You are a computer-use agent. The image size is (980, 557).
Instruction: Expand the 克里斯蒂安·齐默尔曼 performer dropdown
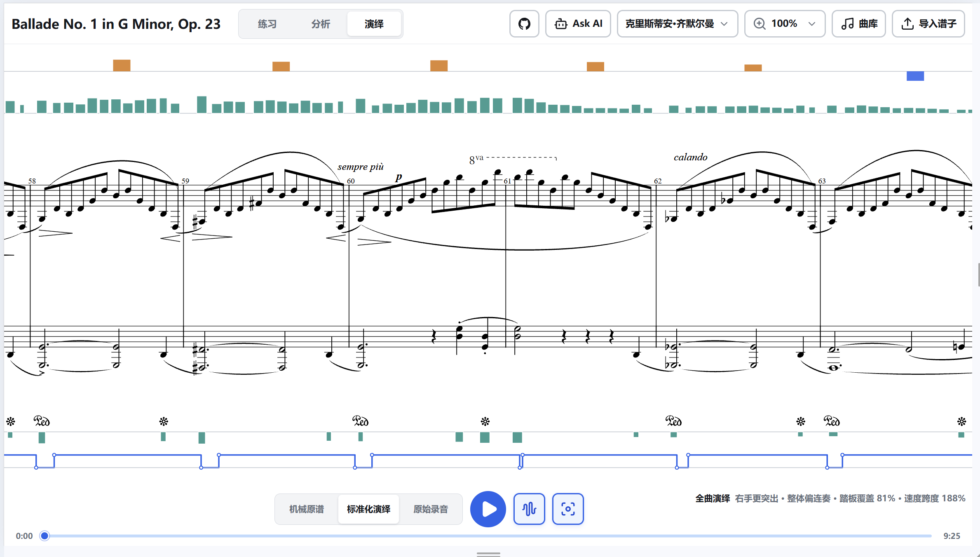[678, 24]
